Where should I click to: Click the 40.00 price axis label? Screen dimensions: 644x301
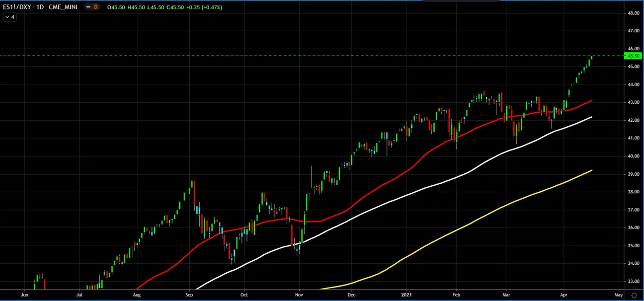pyautogui.click(x=633, y=156)
